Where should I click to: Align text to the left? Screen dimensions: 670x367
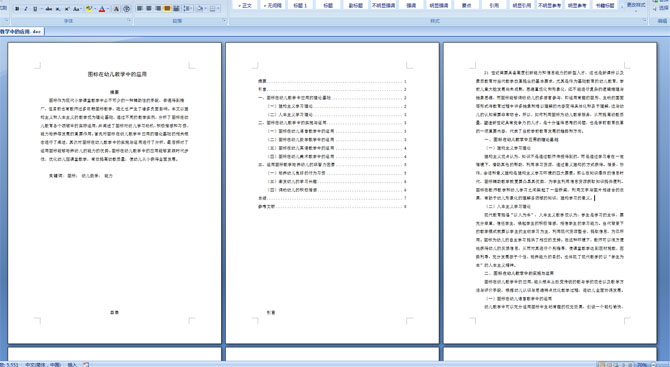tap(139, 9)
